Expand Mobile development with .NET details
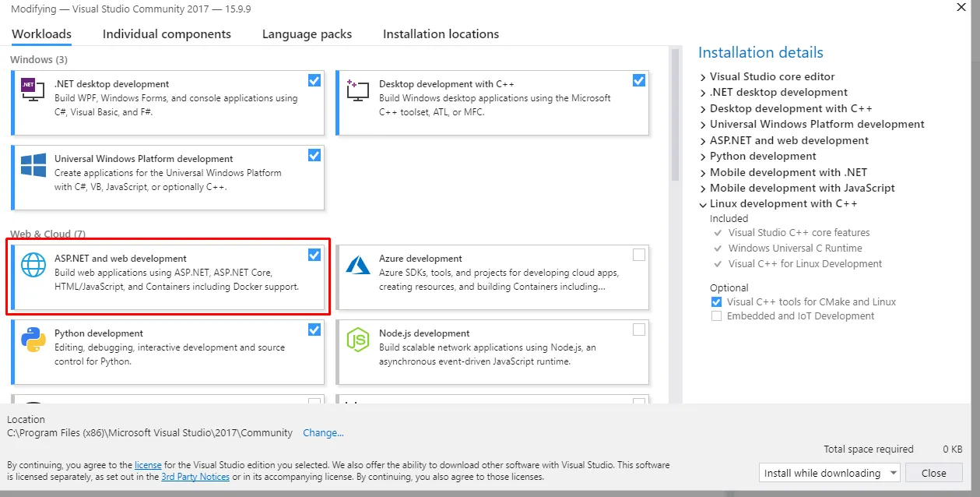980x497 pixels. 703,173
